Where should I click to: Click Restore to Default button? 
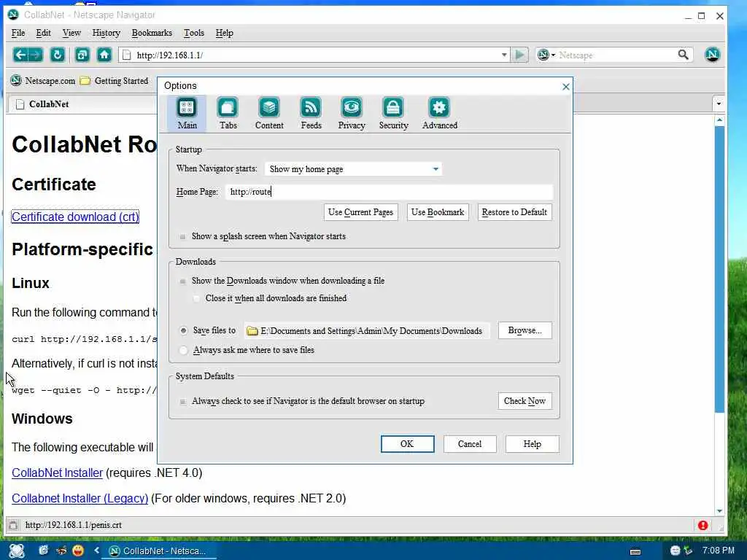[514, 212]
